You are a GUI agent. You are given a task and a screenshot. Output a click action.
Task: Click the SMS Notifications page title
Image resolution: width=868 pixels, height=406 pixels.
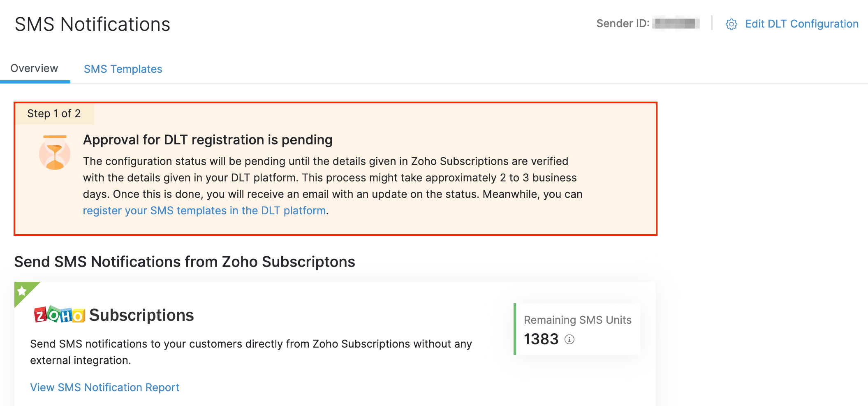93,24
